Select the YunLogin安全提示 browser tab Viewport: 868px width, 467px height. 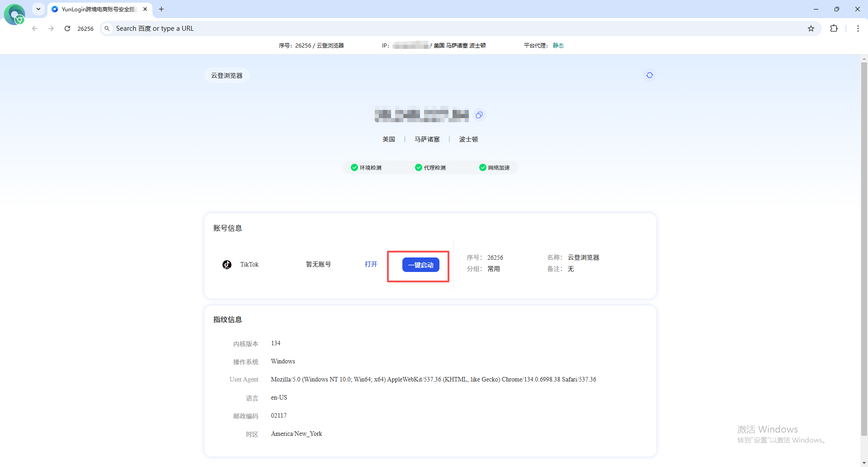coord(95,9)
